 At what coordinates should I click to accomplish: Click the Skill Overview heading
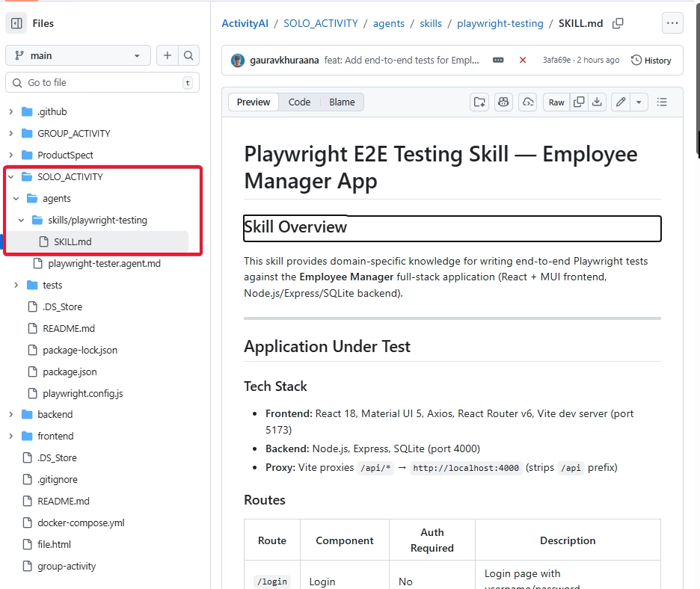(295, 227)
